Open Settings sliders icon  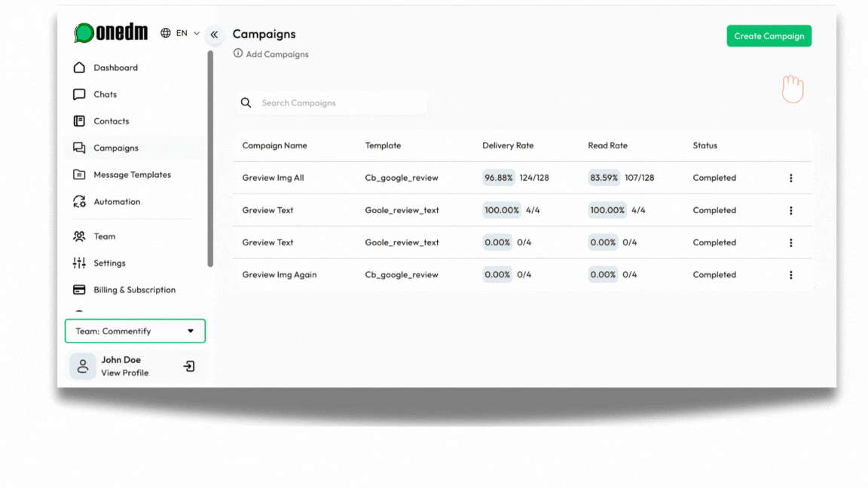(79, 263)
